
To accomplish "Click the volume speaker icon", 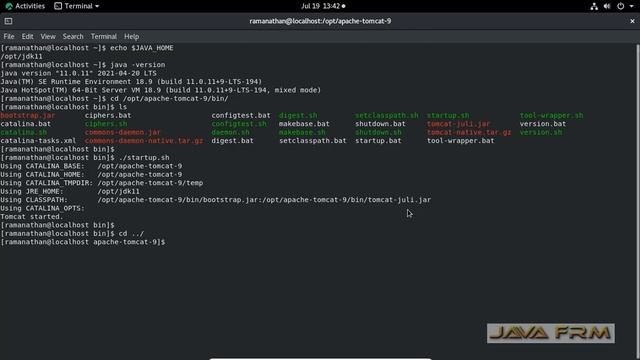I will (x=607, y=6).
